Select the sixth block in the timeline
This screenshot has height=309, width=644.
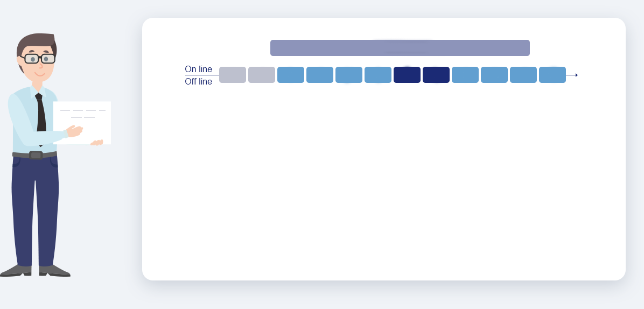(x=378, y=75)
